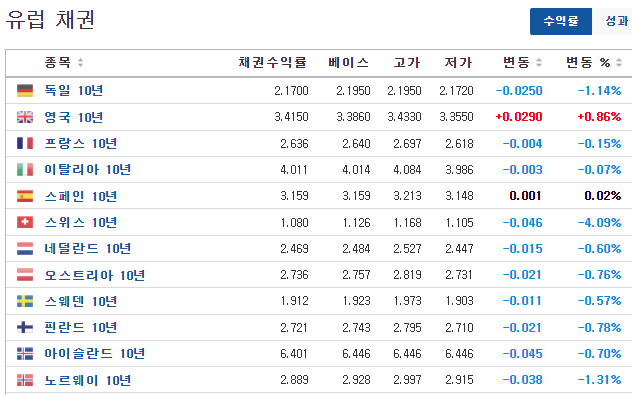Click Spain change value 0.001
This screenshot has height=395, width=632.
[x=525, y=196]
